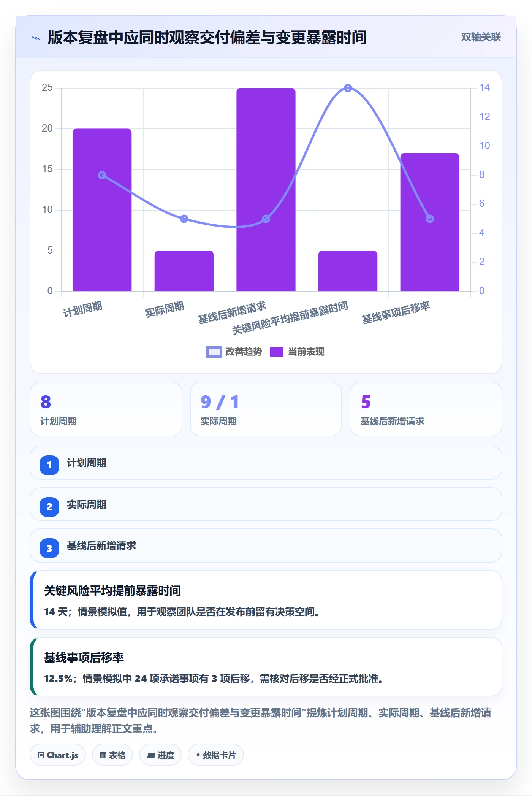Click the 计划周期 x-axis label
This screenshot has width=532, height=796.
83,309
